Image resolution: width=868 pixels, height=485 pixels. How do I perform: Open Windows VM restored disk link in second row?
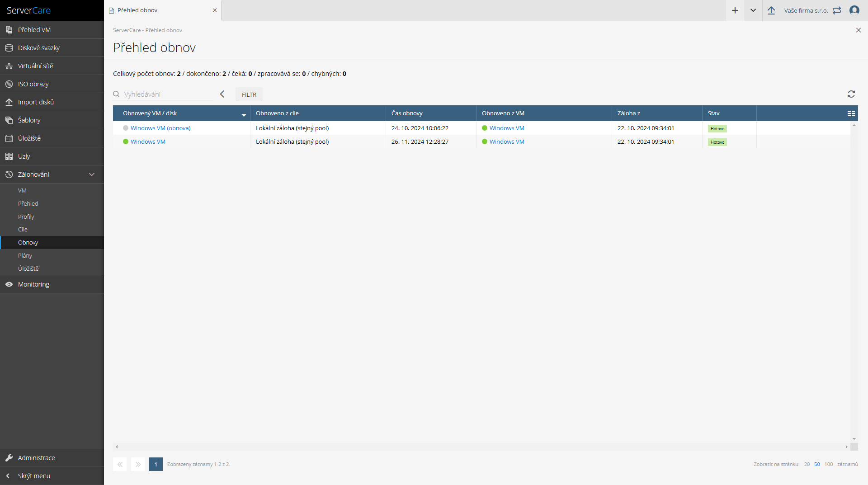point(148,142)
